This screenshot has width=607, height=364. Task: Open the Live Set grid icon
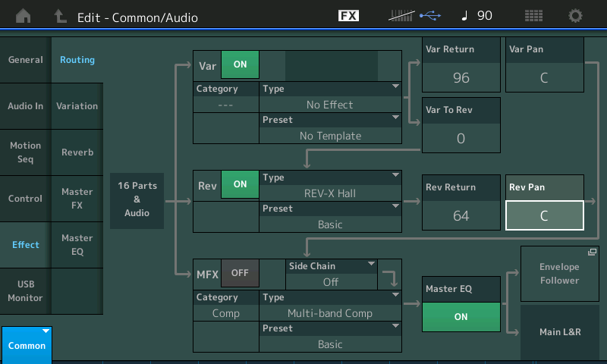[533, 16]
